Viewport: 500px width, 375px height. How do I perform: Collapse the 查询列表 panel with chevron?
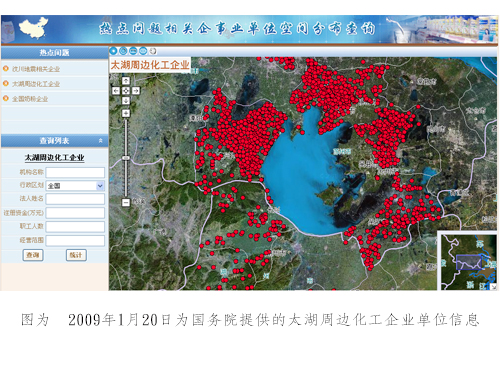tap(101, 141)
